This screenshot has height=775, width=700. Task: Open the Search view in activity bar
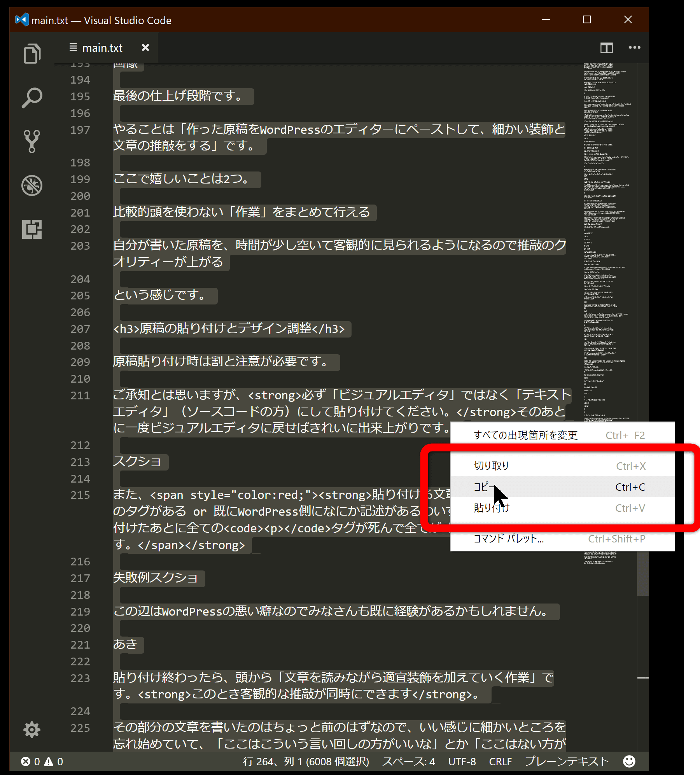[x=32, y=97]
